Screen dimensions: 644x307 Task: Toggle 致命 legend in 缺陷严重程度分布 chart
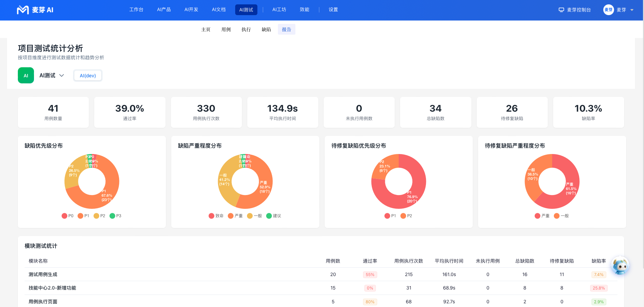(x=216, y=216)
